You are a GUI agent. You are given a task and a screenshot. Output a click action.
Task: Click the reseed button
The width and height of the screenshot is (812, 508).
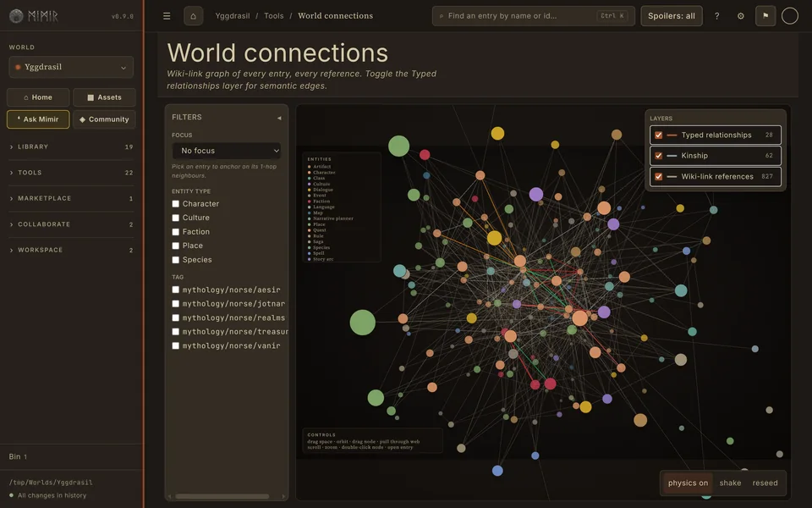(765, 483)
